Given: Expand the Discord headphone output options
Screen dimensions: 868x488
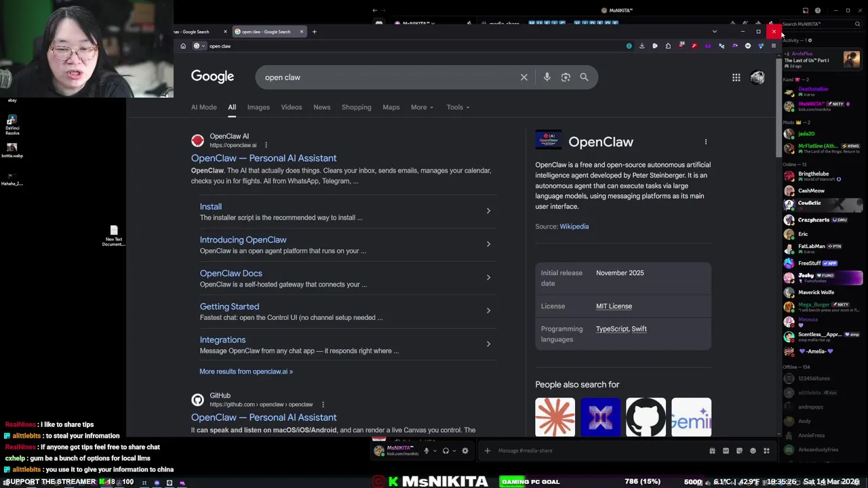Looking at the screenshot, I should [454, 451].
